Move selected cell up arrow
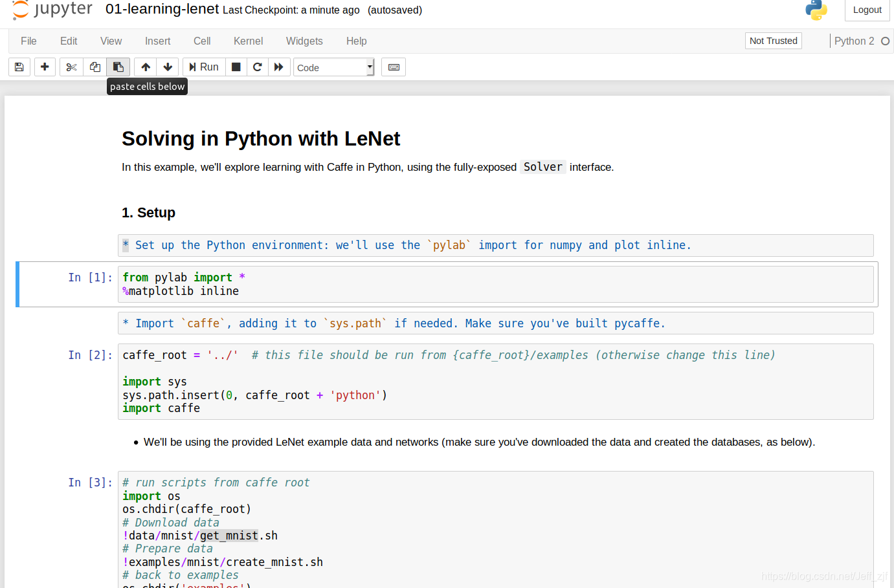Screen dimensions: 894x588 click(x=146, y=67)
